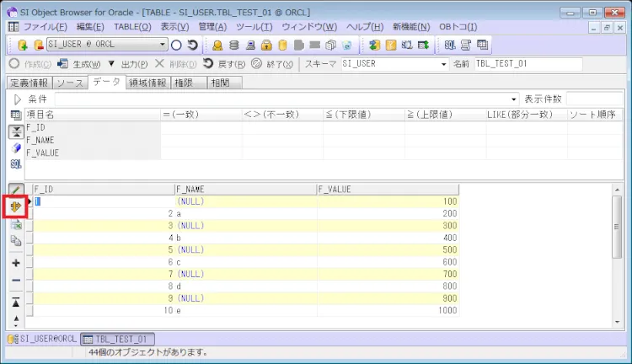
Task: Switch to the ソース tab
Action: (70, 83)
